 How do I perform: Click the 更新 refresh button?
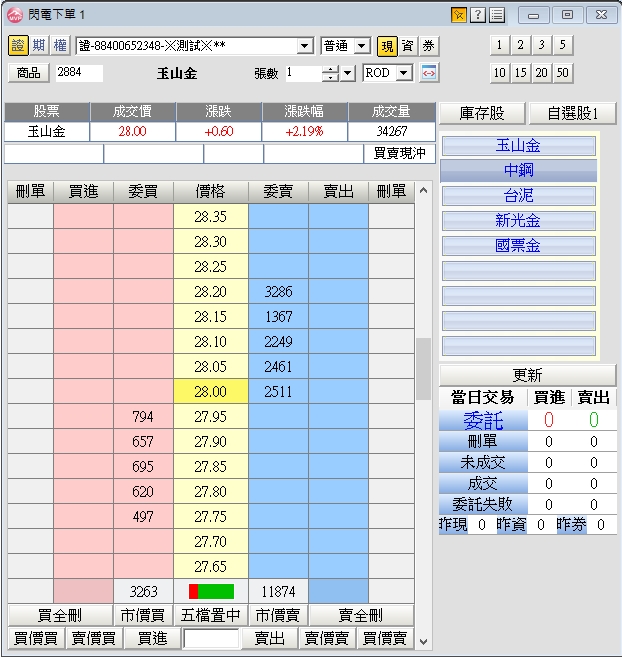pos(527,375)
